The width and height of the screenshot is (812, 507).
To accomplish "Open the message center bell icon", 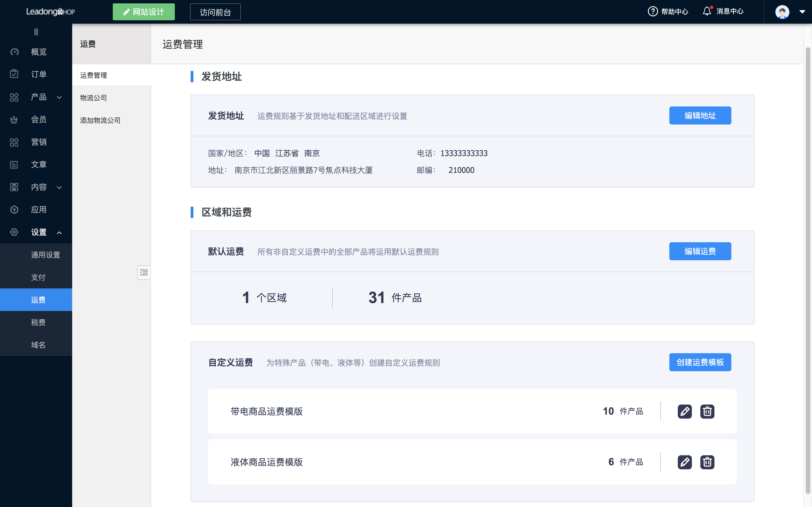I will [x=707, y=11].
